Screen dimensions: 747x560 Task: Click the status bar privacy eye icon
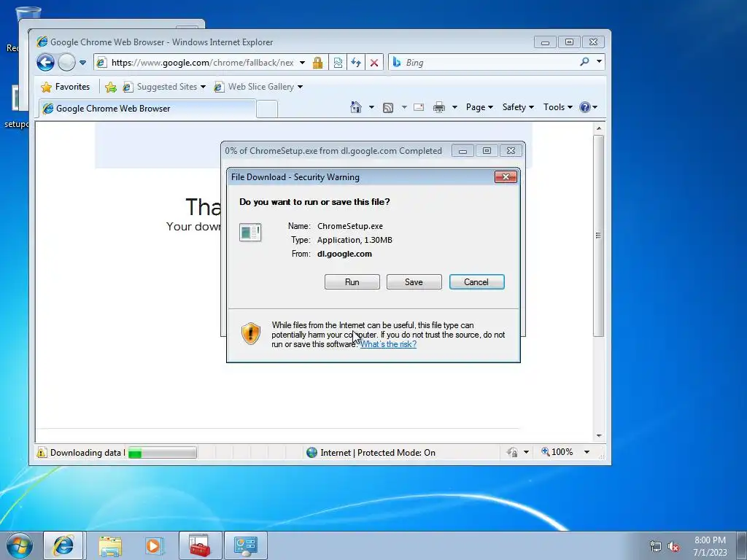[x=513, y=452]
